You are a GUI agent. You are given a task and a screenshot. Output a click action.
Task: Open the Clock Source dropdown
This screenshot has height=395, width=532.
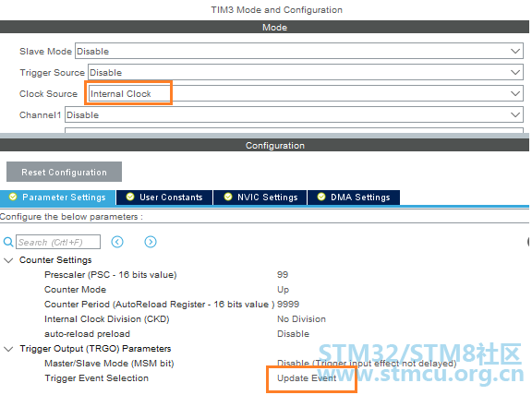coord(306,93)
